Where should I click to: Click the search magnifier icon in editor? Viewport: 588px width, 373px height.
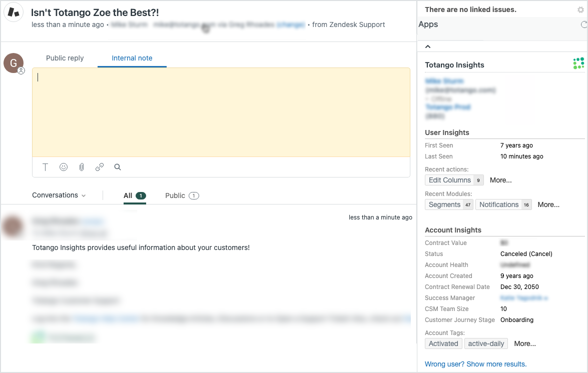tap(118, 167)
